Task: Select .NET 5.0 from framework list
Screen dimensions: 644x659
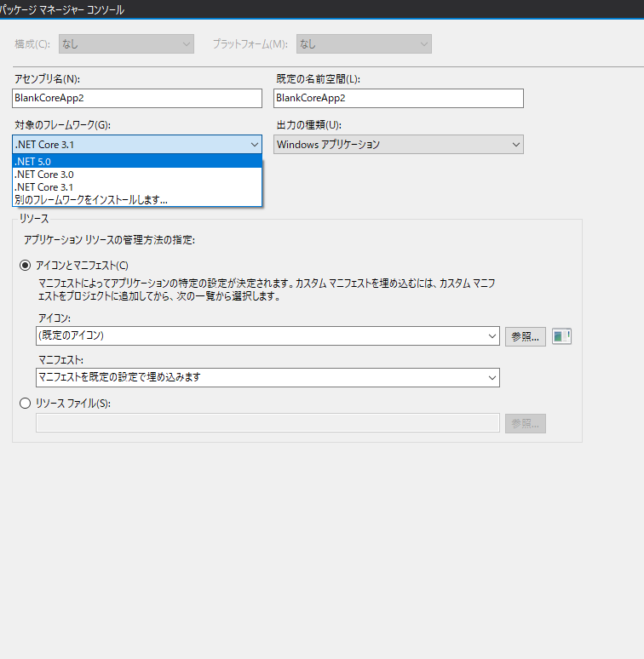Action: [137, 162]
